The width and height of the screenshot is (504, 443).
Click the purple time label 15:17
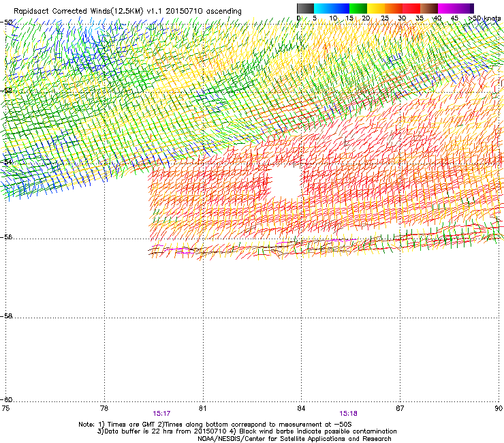pyautogui.click(x=161, y=414)
